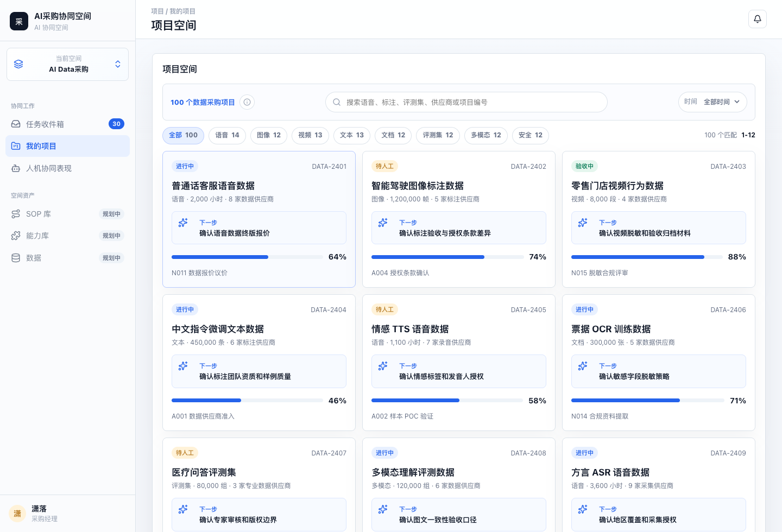The width and height of the screenshot is (782, 532).
Task: Go to 能力库 sidebar item
Action: (67, 236)
